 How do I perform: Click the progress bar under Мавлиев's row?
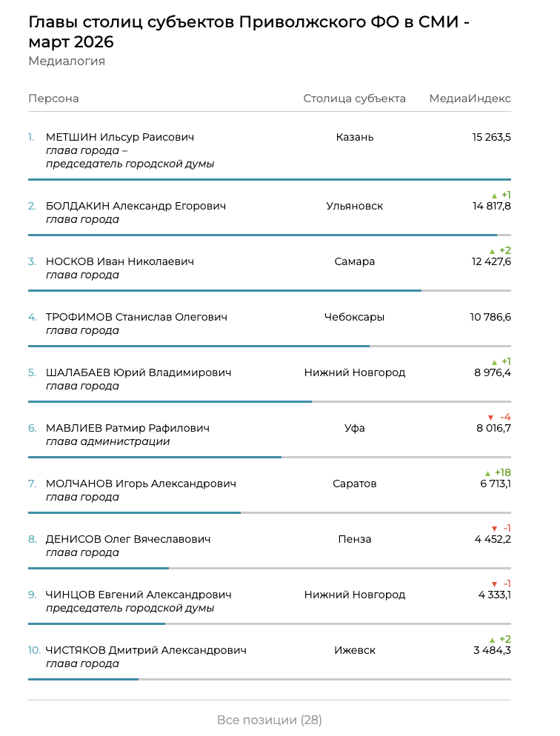(x=155, y=457)
